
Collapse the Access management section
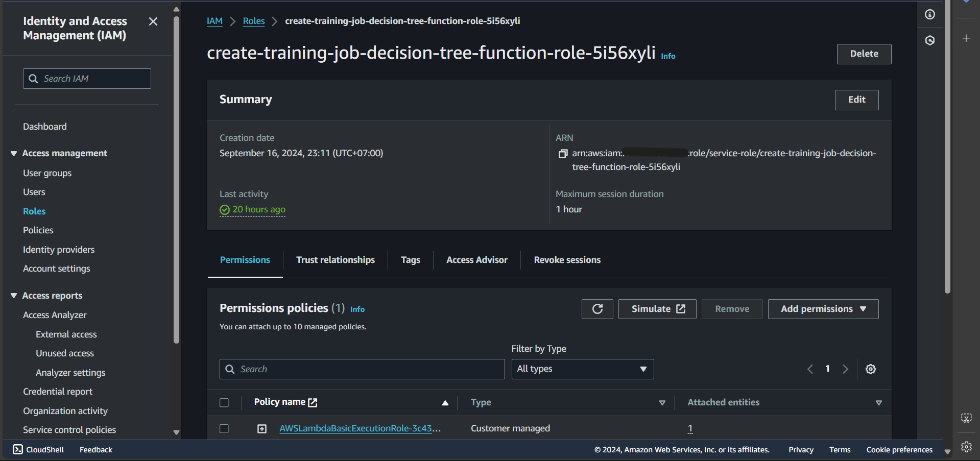14,153
